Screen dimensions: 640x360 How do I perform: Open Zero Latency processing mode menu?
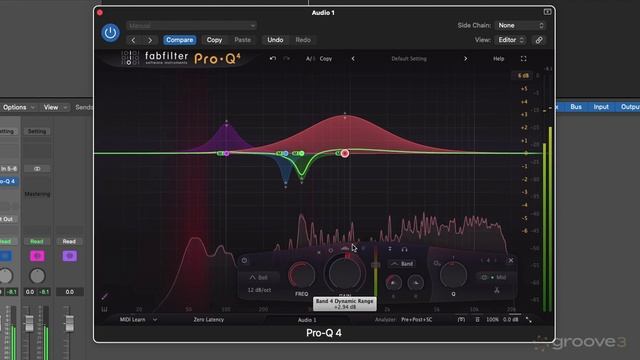(209, 320)
